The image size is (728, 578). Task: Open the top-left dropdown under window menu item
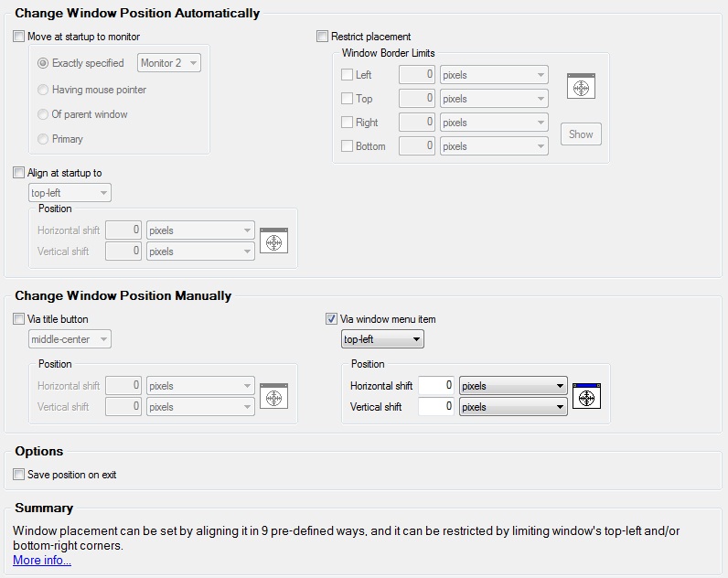pyautogui.click(x=382, y=339)
